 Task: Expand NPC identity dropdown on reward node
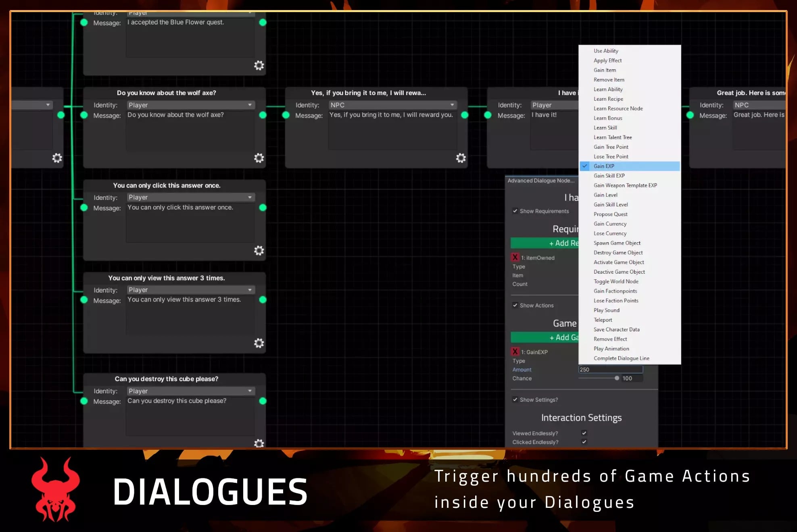pyautogui.click(x=392, y=105)
